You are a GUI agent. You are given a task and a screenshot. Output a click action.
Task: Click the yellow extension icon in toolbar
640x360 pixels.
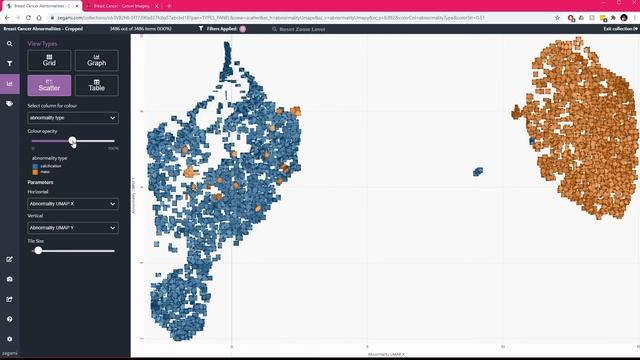[603, 18]
